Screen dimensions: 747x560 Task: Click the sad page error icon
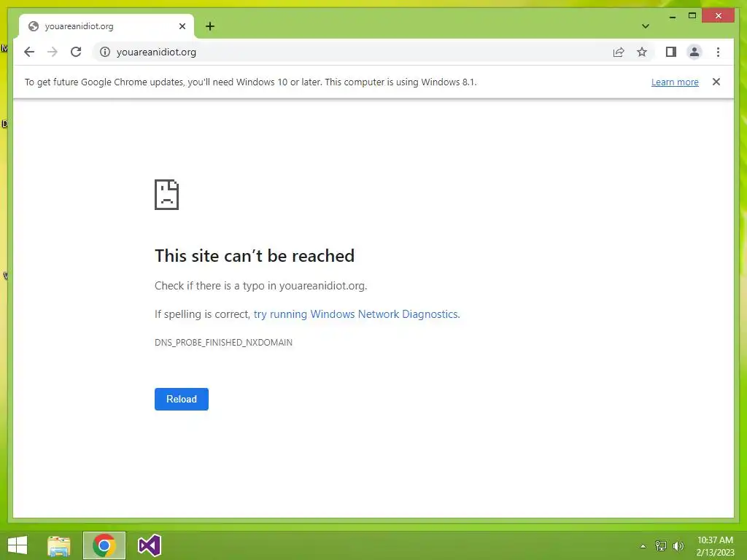[x=167, y=194]
